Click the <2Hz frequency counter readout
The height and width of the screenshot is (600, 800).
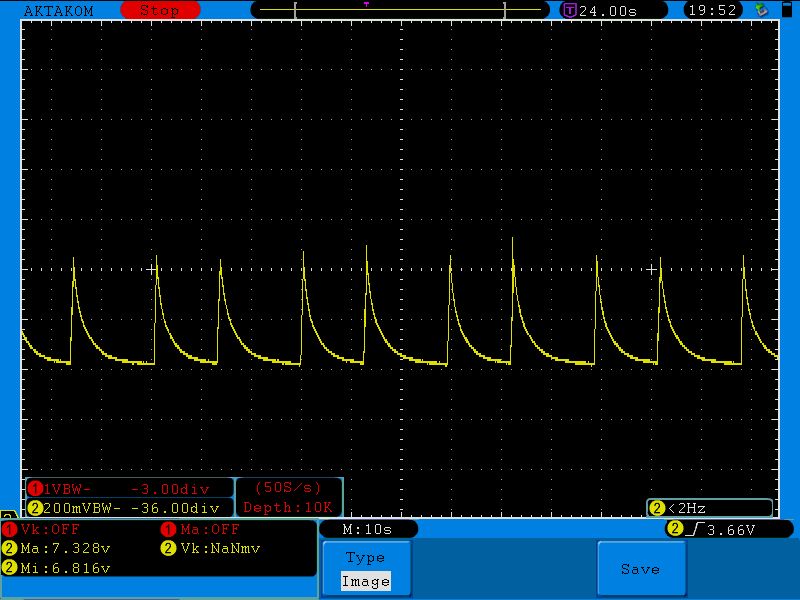coord(710,507)
